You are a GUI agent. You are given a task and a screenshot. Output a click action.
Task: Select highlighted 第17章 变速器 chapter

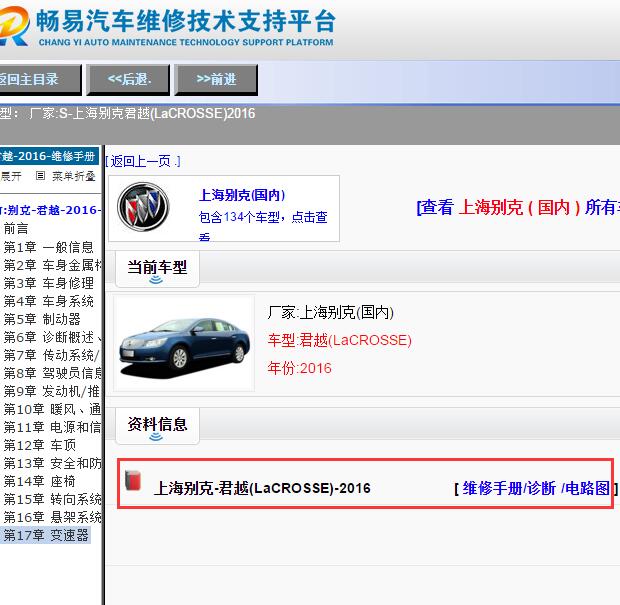click(x=46, y=535)
